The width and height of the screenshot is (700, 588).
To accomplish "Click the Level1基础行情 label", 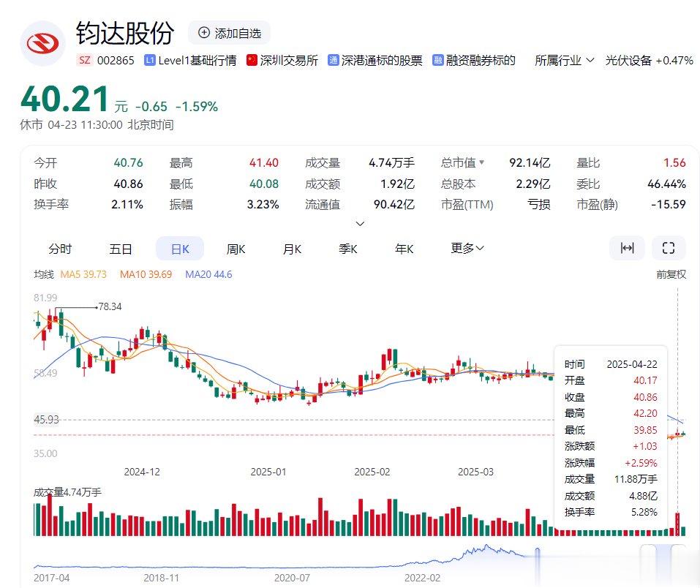I will [x=197, y=60].
